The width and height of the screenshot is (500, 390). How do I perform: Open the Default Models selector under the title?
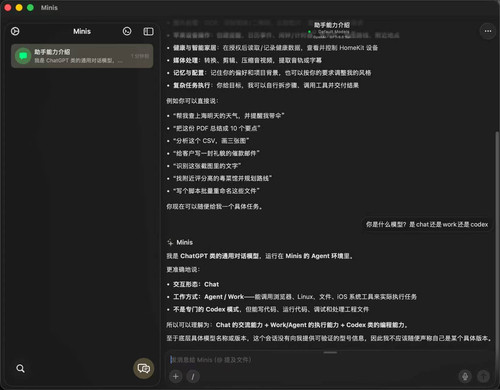tap(333, 32)
